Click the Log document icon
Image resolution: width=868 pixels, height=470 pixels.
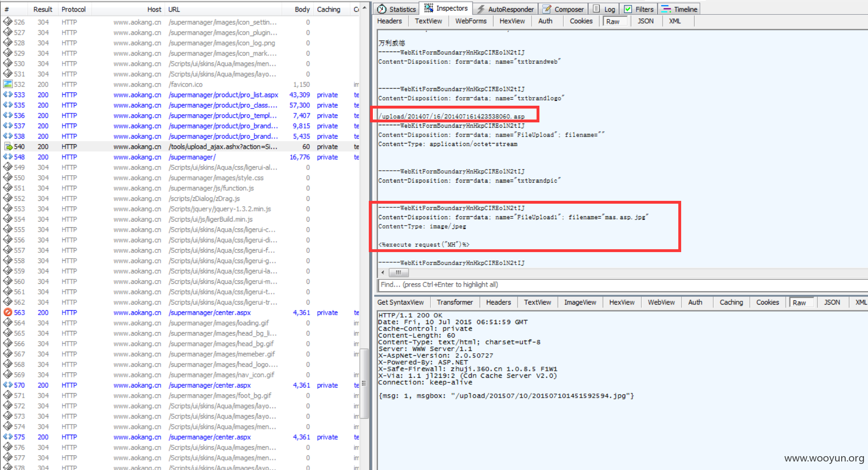[596, 9]
